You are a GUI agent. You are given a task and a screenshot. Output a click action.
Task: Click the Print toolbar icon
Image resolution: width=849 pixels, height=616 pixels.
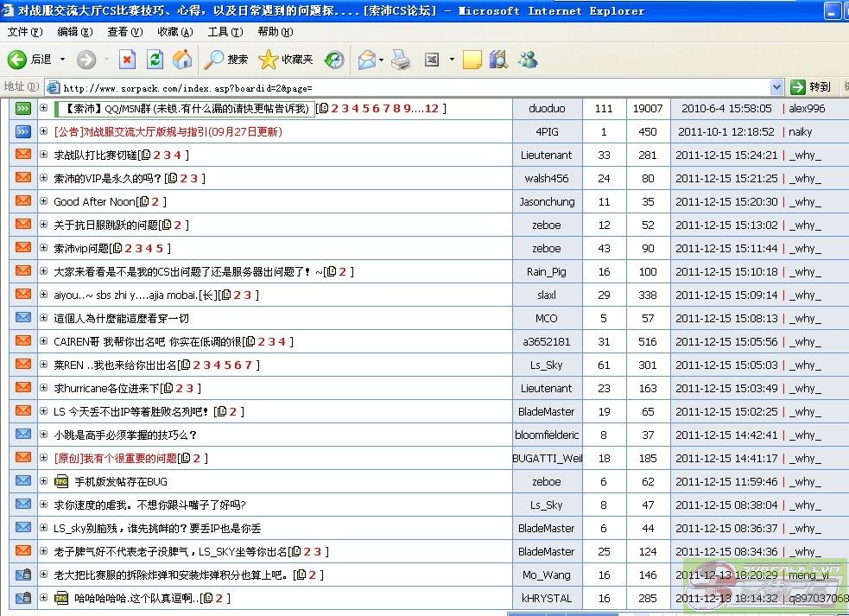tap(401, 60)
